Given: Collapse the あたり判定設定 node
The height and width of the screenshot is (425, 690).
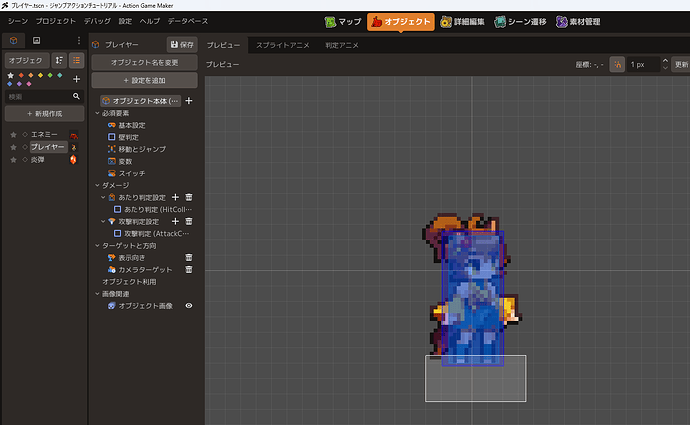Looking at the screenshot, I should tap(103, 197).
